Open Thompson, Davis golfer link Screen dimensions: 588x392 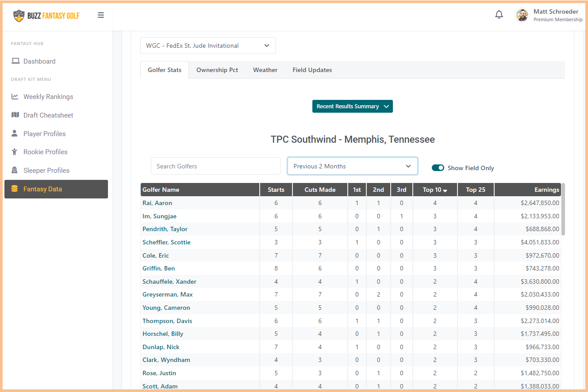pyautogui.click(x=167, y=321)
